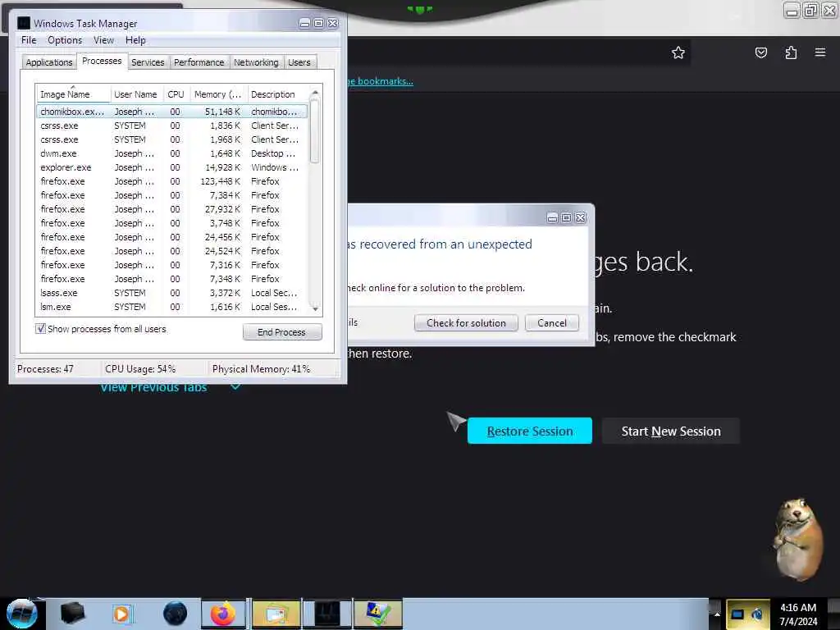Select firefox.exe using 123,448 K
The height and width of the screenshot is (630, 840).
(x=172, y=181)
